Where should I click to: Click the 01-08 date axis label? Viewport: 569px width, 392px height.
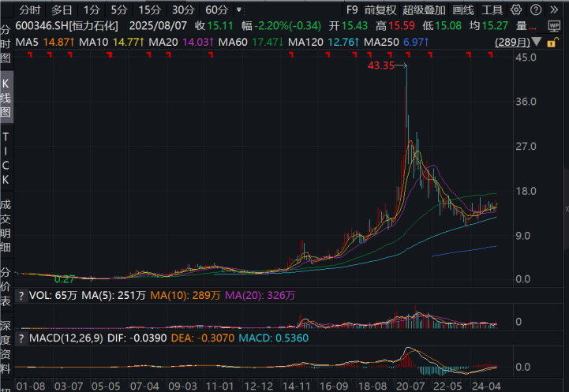(31, 386)
